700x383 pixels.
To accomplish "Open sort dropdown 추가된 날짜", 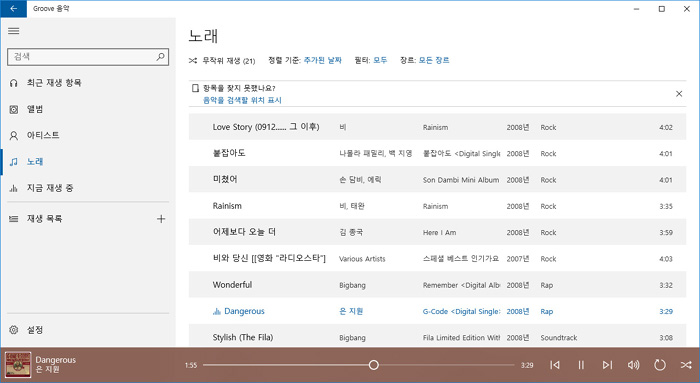I will 322,60.
